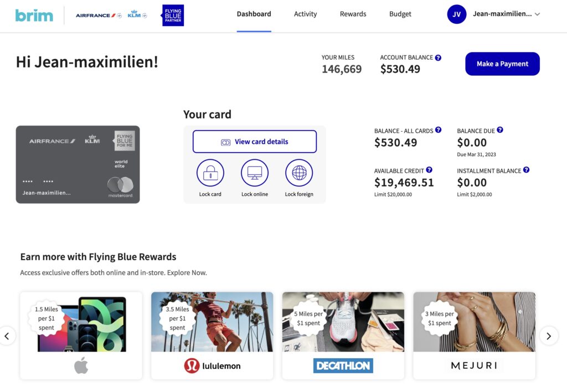Click the left carousel arrow

[x=8, y=336]
